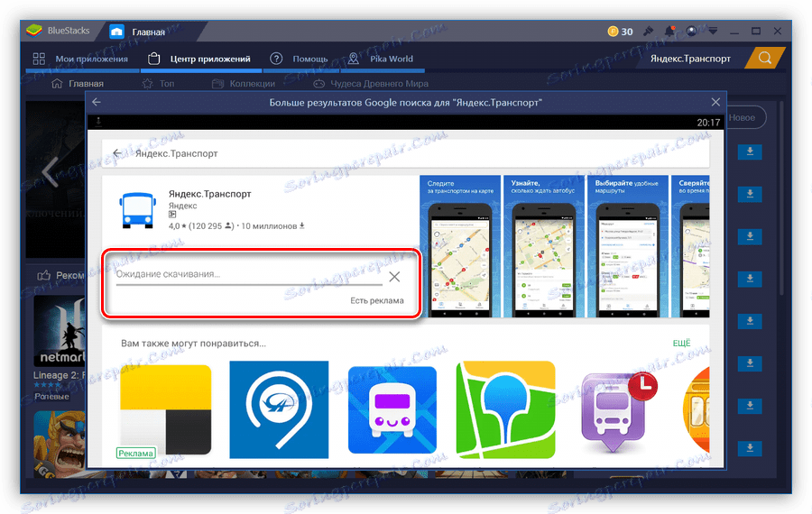Click the Яндекс.Транспорт blue bus app icon
Screen dimensions: 812x514
point(138,211)
